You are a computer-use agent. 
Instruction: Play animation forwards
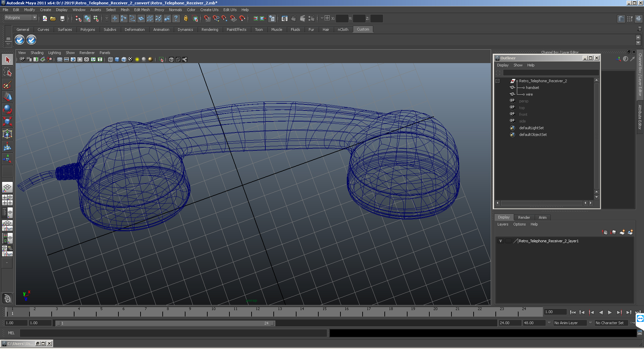click(x=610, y=312)
